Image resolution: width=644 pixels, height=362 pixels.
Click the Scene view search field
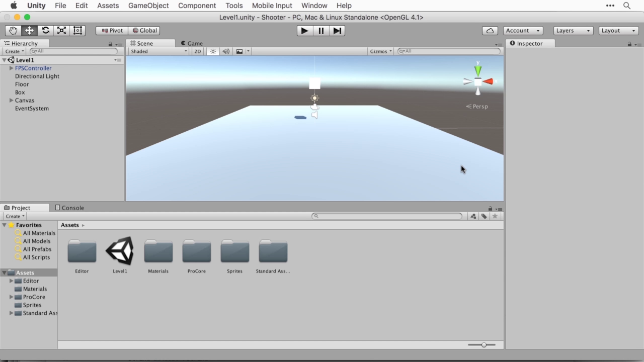(449, 51)
